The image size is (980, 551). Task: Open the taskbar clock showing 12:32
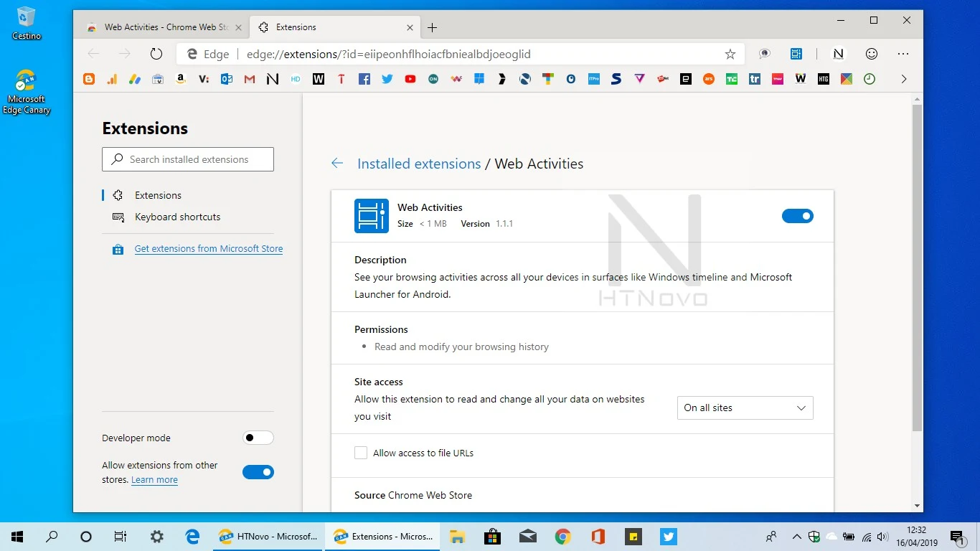point(917,537)
